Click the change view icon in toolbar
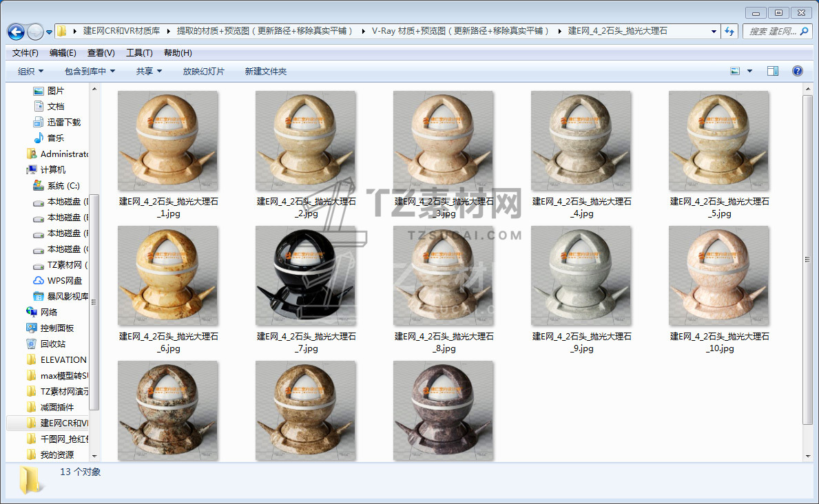Screen dimensions: 819x504 point(735,71)
